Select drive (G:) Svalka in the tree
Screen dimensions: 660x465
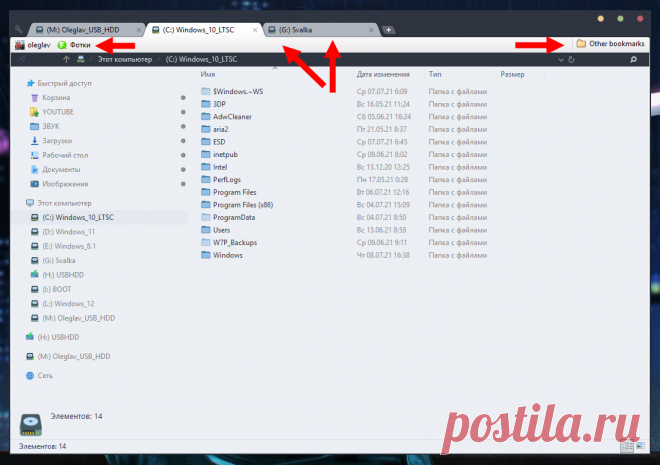tap(53, 260)
